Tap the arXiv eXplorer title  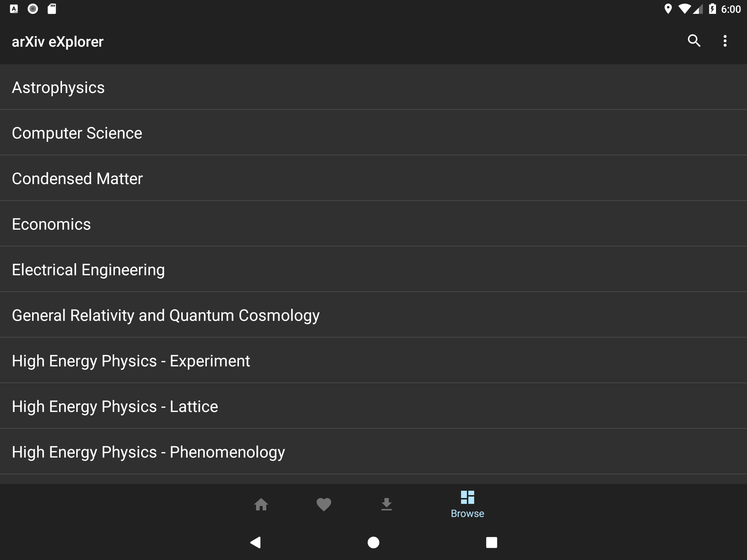pyautogui.click(x=58, y=42)
